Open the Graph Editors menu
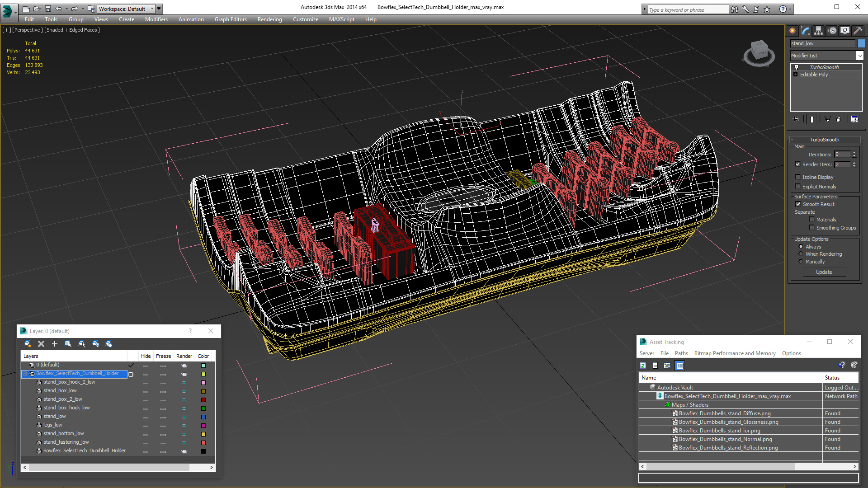This screenshot has height=488, width=868. (x=231, y=19)
